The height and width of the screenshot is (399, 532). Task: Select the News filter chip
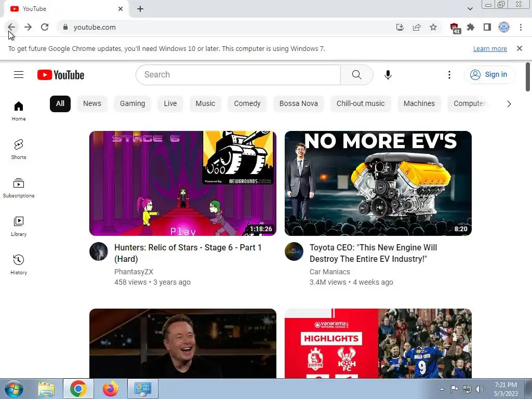[x=92, y=103]
